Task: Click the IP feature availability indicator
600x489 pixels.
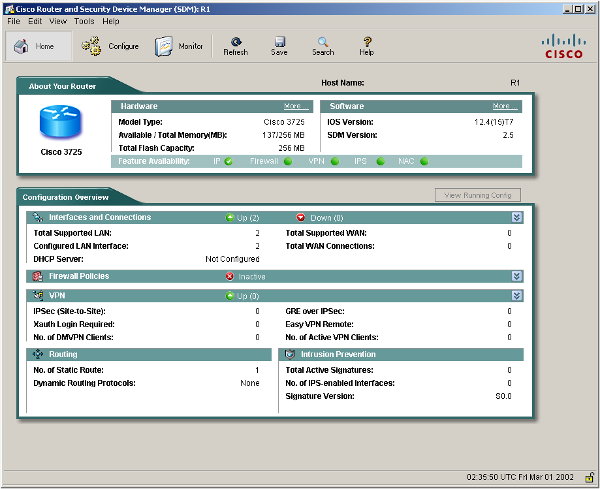Action: point(228,161)
